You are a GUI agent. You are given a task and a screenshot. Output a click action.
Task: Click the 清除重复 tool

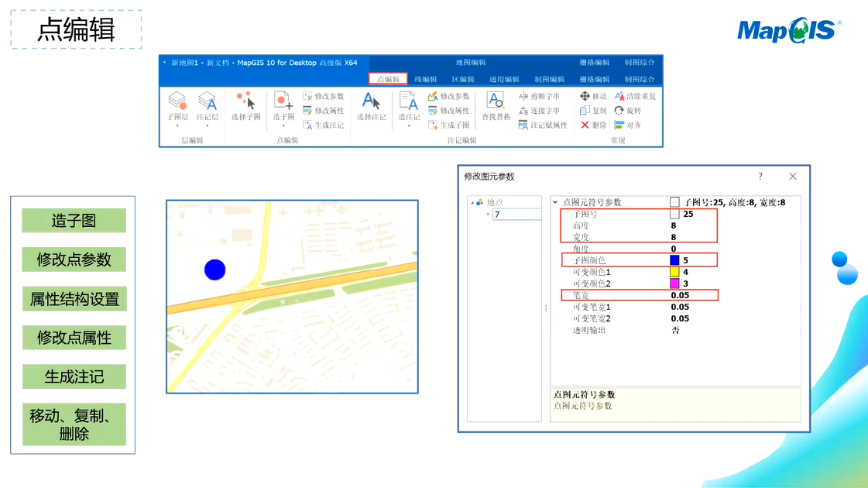point(635,96)
